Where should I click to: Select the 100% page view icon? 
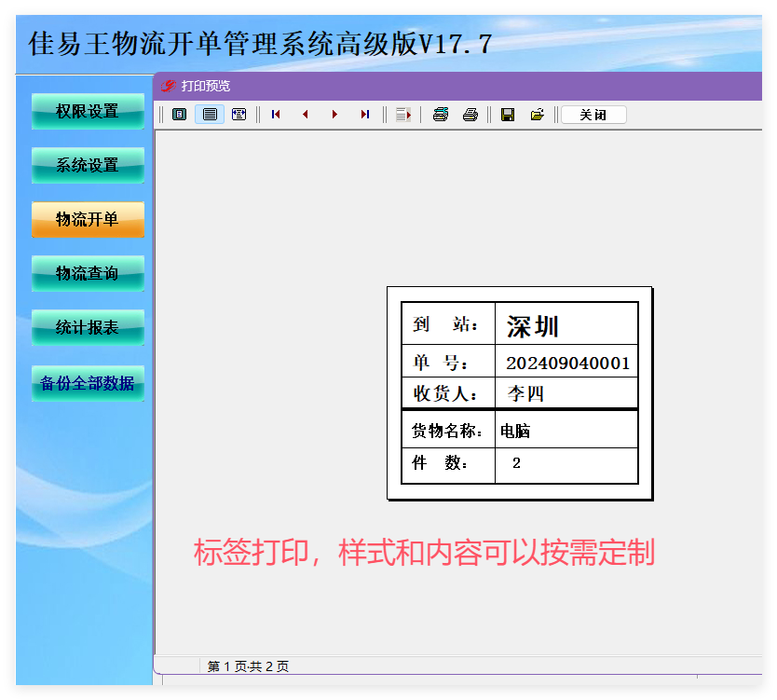tap(210, 115)
